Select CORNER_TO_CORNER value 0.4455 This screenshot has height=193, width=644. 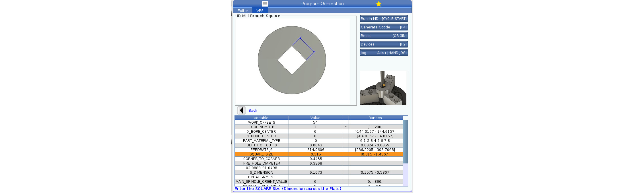pos(316,159)
